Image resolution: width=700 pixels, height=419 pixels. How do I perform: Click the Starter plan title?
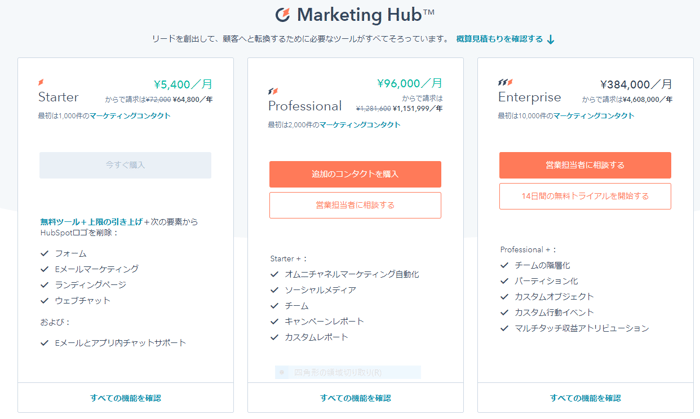[x=58, y=97]
